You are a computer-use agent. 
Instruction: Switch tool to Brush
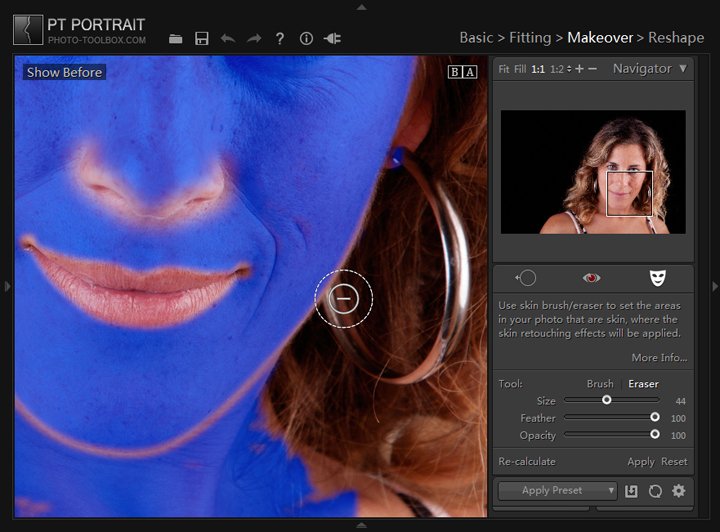click(x=600, y=384)
